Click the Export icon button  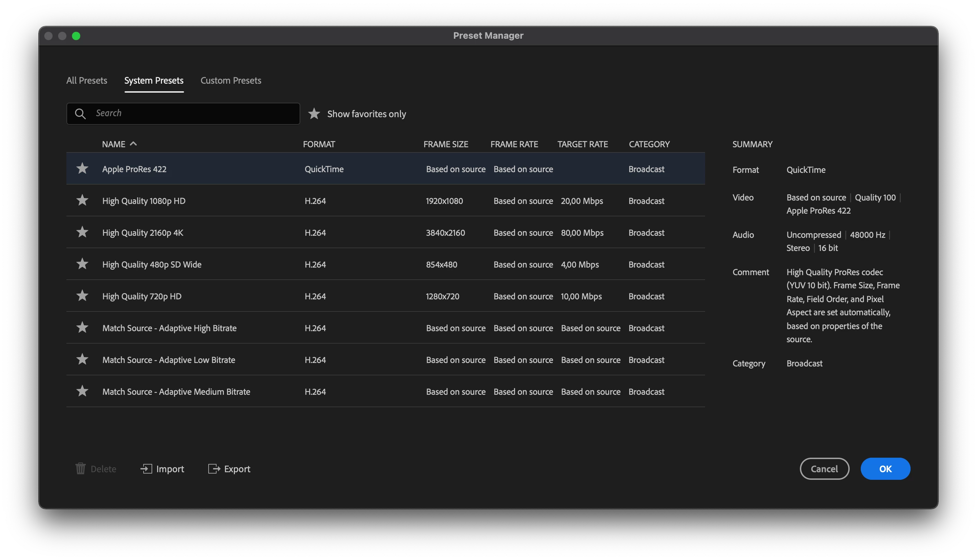pos(214,468)
